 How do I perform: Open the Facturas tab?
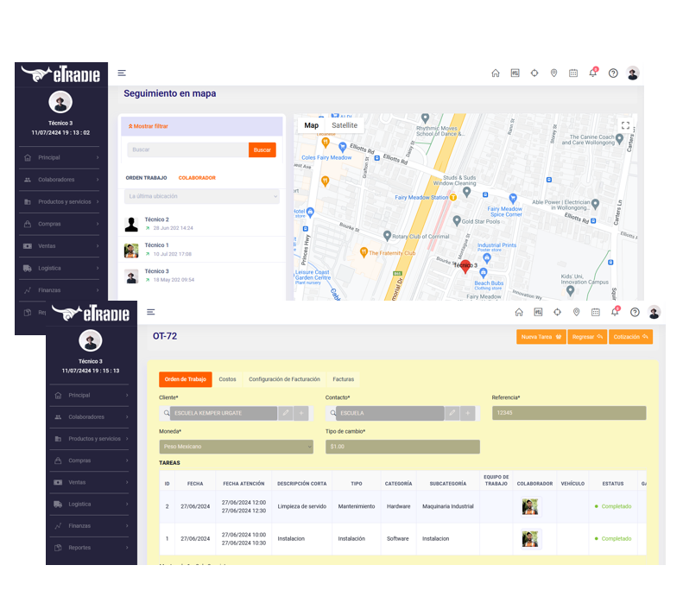click(344, 379)
